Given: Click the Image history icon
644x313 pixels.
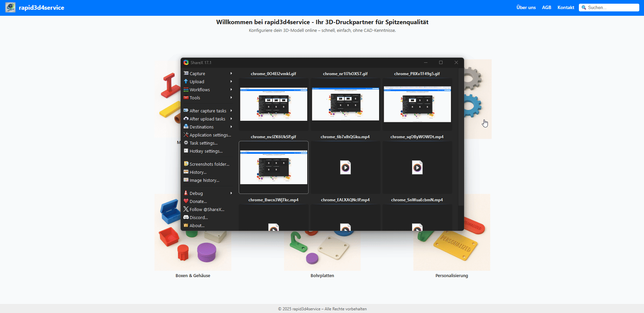Looking at the screenshot, I should point(186,180).
